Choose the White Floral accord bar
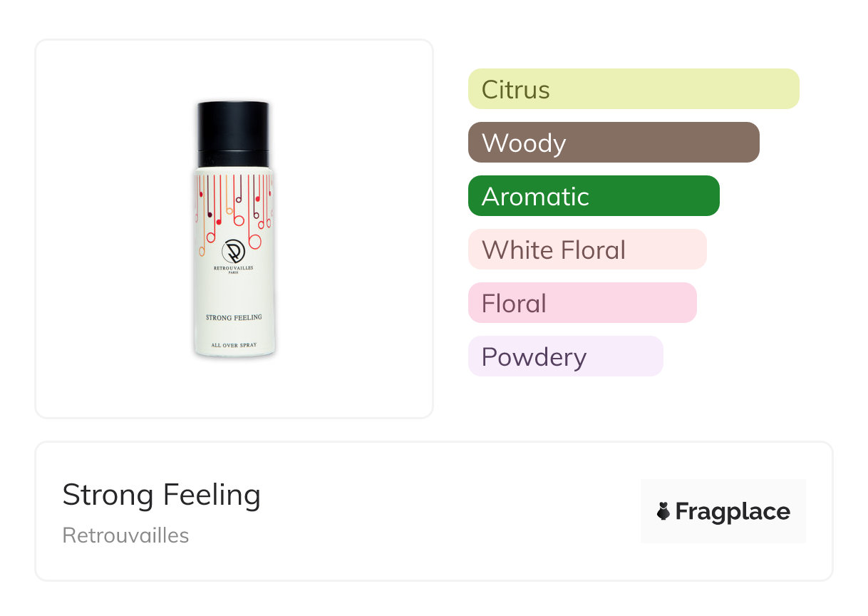The image size is (868, 616). [587, 250]
